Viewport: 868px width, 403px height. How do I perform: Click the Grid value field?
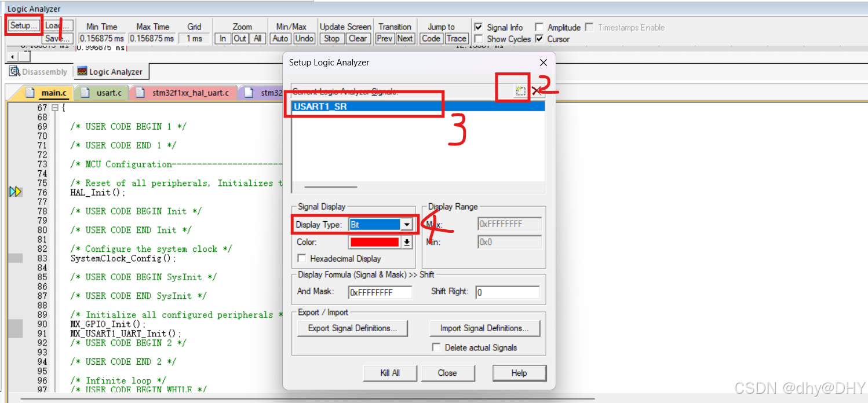(x=194, y=38)
